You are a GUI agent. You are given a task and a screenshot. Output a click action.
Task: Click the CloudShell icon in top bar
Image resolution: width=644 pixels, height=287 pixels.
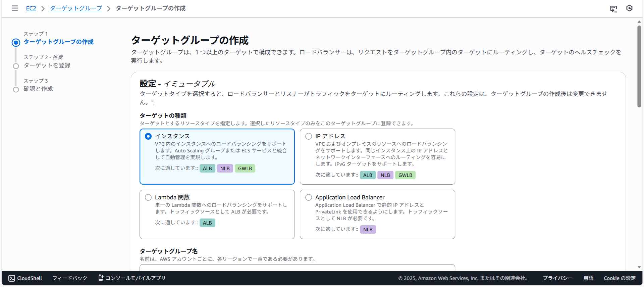(x=613, y=9)
